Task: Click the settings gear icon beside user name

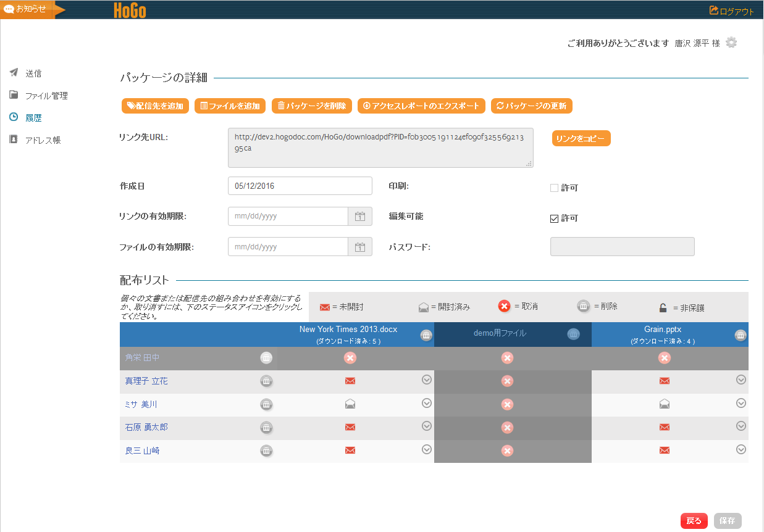Action: [731, 43]
